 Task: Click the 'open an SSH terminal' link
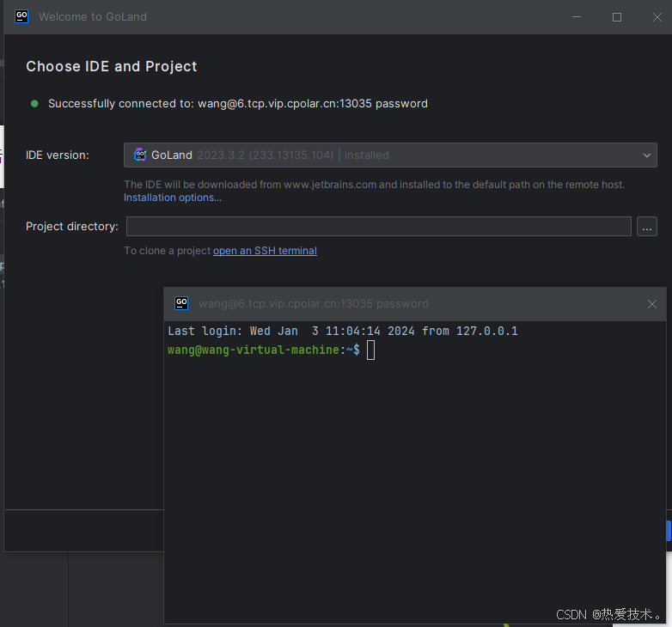point(265,251)
